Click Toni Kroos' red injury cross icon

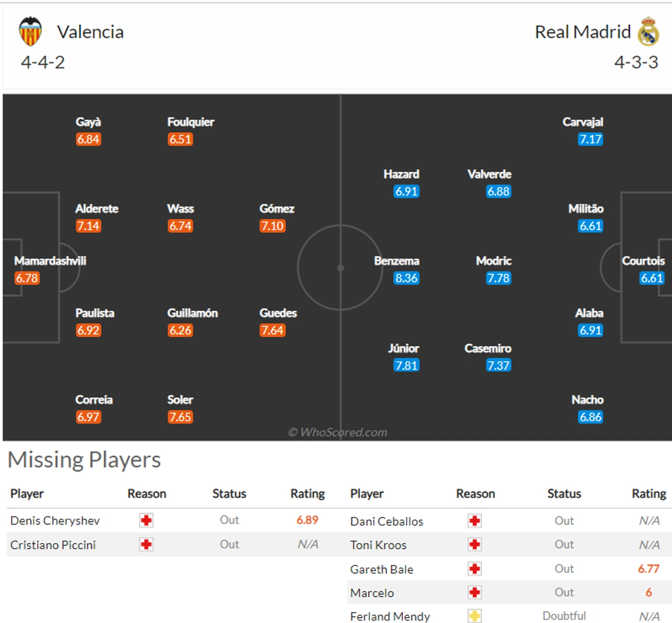click(x=475, y=545)
